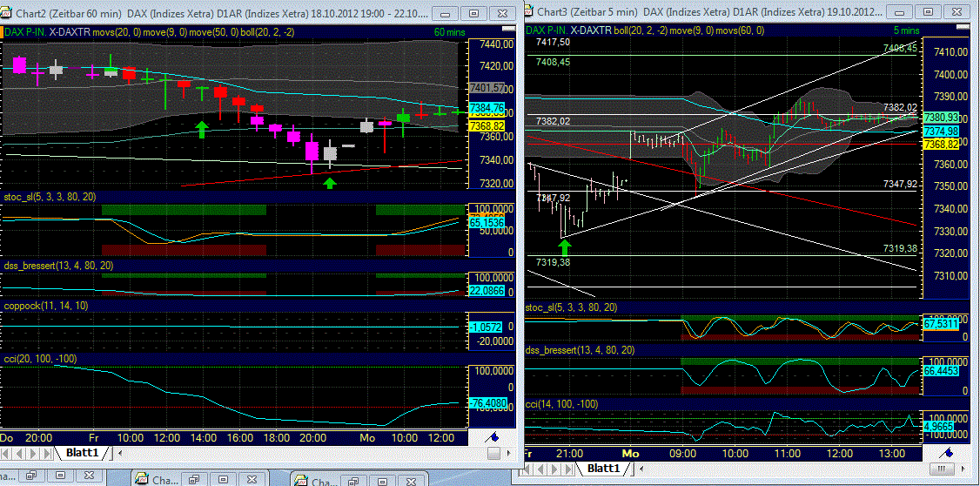
Task: Jump to last sheet in Chart3 window
Action: point(568,469)
